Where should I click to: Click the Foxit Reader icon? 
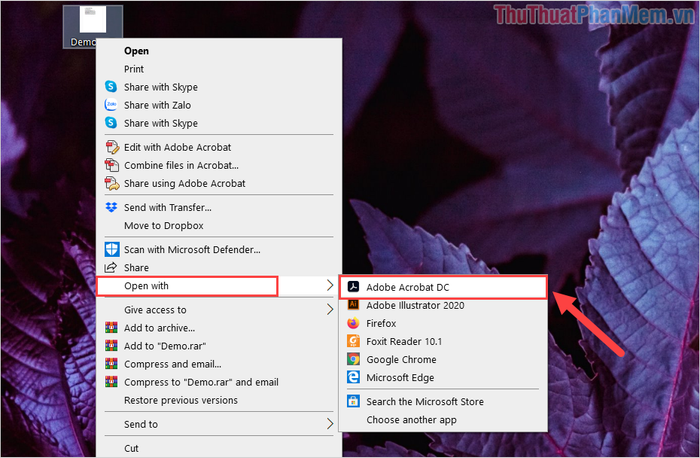[353, 341]
